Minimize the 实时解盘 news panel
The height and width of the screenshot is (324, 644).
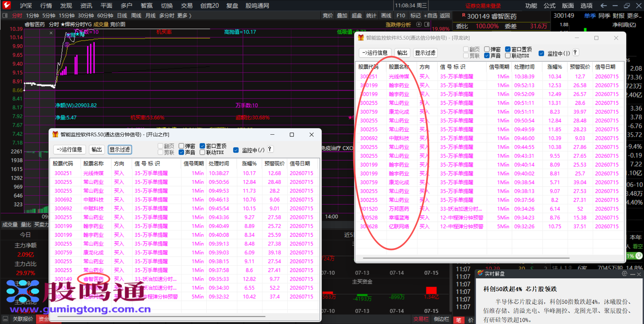click(633, 274)
